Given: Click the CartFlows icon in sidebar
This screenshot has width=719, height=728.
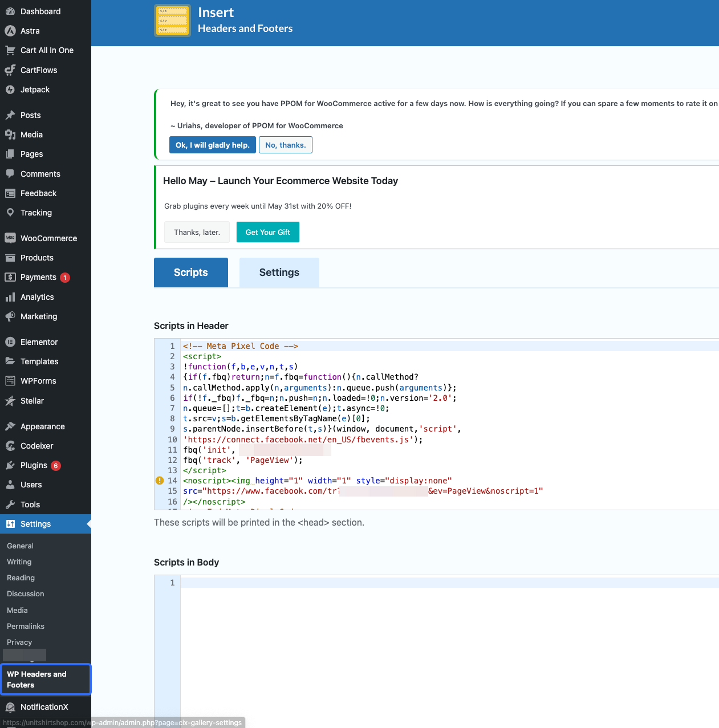Looking at the screenshot, I should tap(10, 70).
